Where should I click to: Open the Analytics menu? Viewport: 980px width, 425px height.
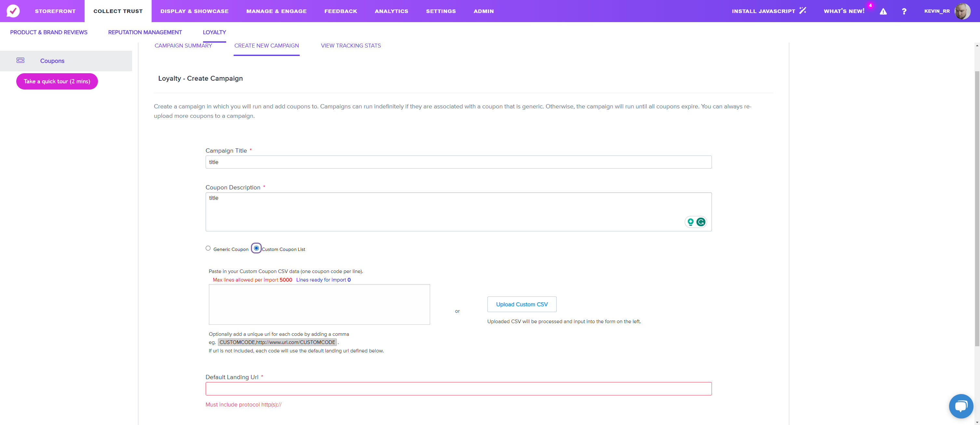(391, 11)
